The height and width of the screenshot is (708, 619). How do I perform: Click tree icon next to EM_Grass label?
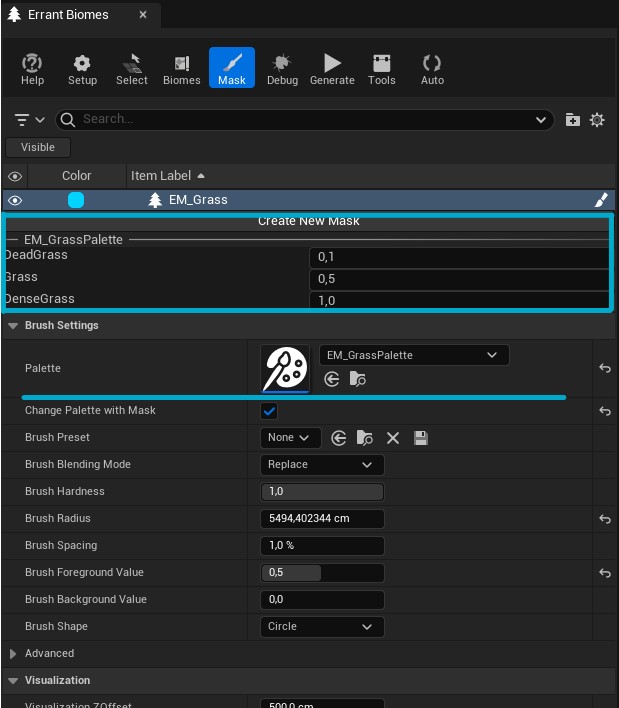155,200
